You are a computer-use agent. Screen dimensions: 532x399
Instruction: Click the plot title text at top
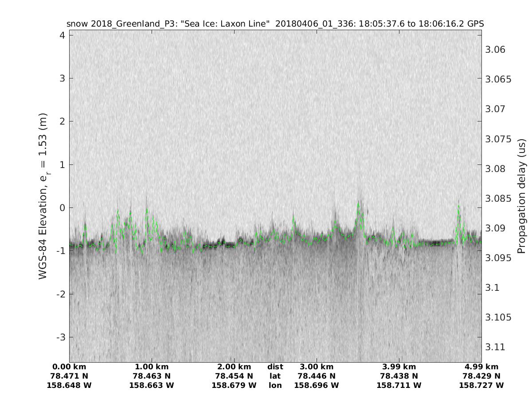275,23
